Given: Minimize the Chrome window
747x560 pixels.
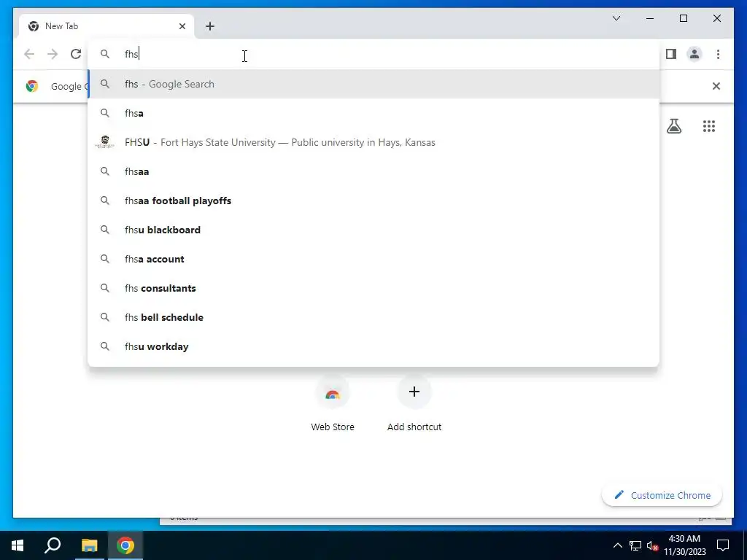Looking at the screenshot, I should coord(650,18).
